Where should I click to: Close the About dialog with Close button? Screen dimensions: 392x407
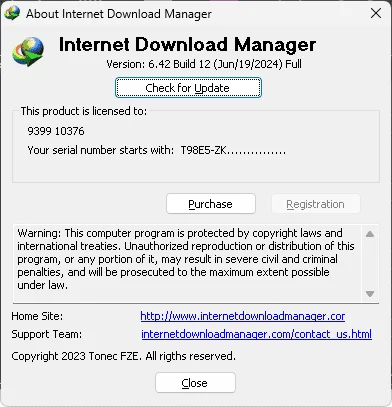pos(195,383)
